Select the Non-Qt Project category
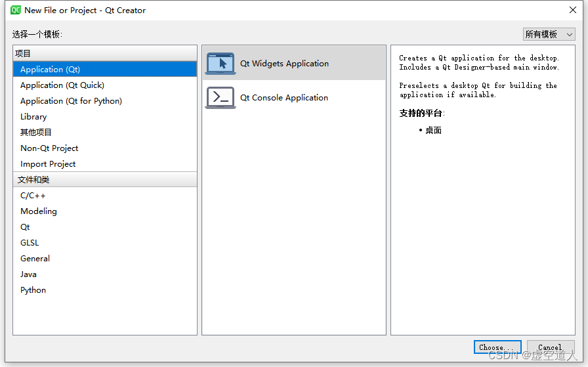The height and width of the screenshot is (367, 588). click(x=105, y=148)
